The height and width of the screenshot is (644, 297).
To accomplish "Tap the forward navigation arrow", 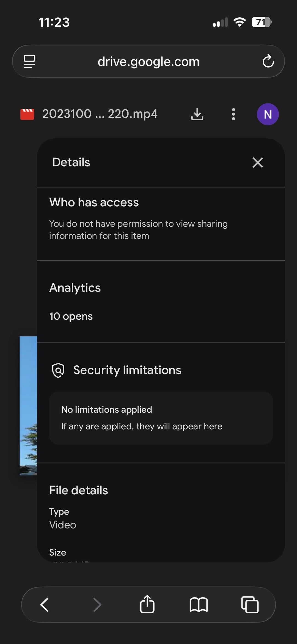I will click(97, 605).
